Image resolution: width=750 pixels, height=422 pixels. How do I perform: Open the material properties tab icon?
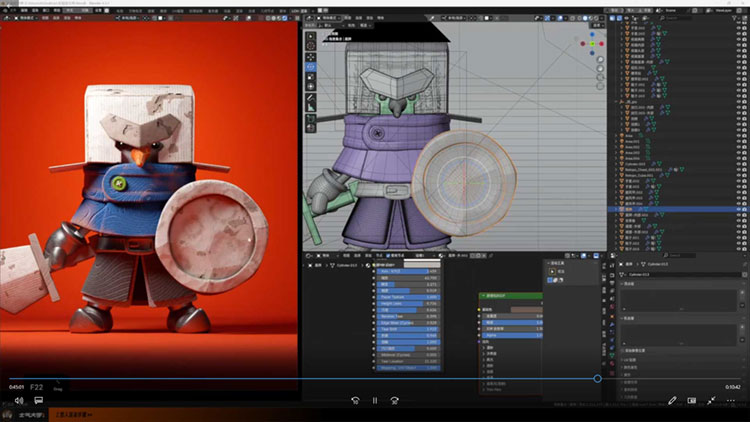pos(613,361)
